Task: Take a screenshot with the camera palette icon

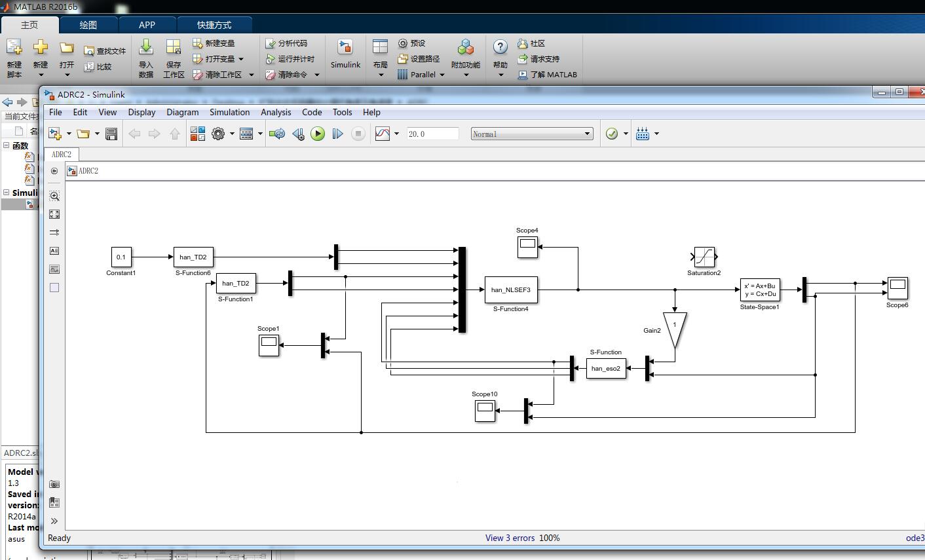Action: (54, 485)
